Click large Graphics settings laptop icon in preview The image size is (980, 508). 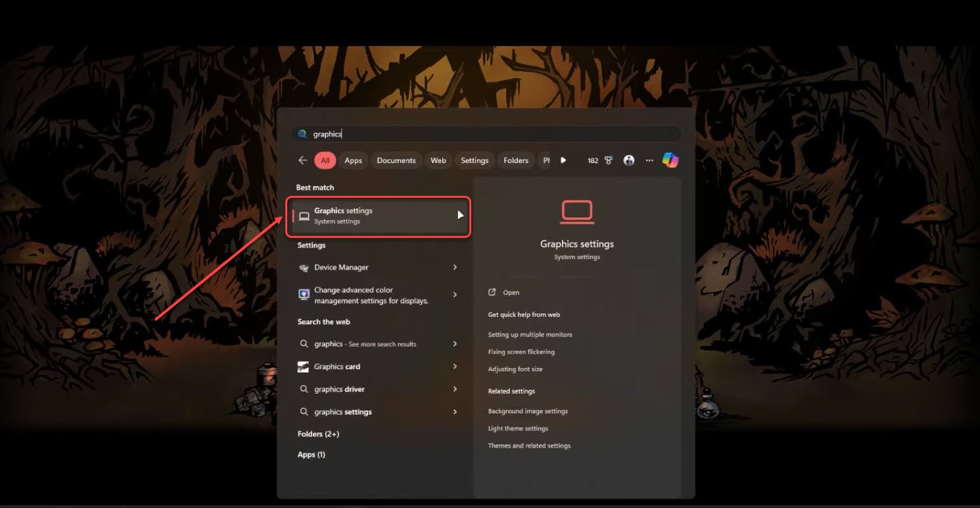(577, 212)
